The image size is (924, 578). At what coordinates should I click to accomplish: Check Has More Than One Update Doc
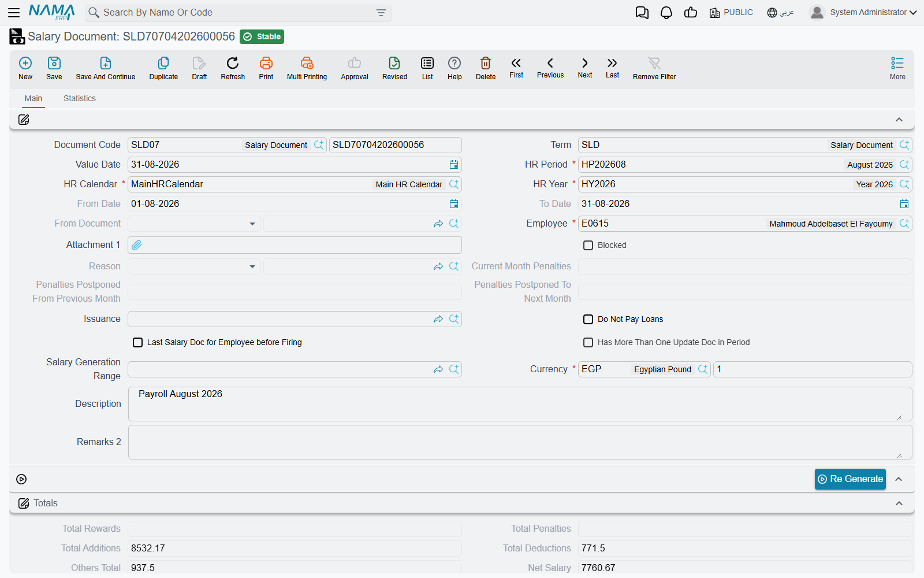588,342
